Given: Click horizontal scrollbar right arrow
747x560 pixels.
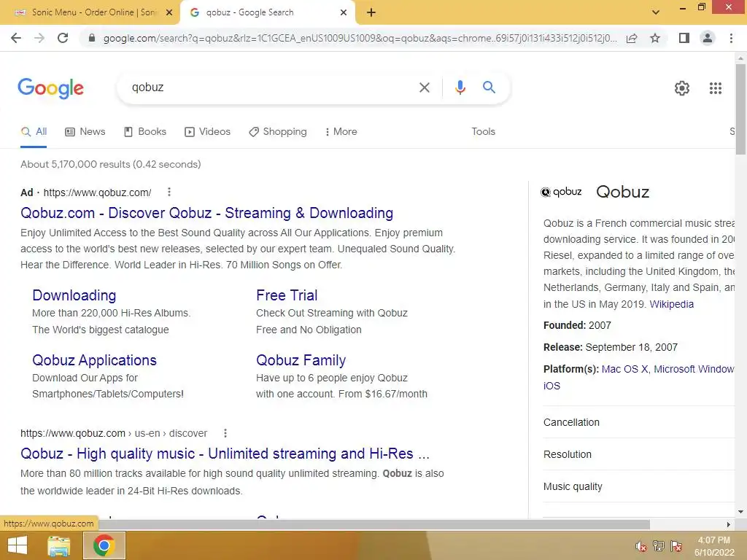Looking at the screenshot, I should click(x=729, y=524).
